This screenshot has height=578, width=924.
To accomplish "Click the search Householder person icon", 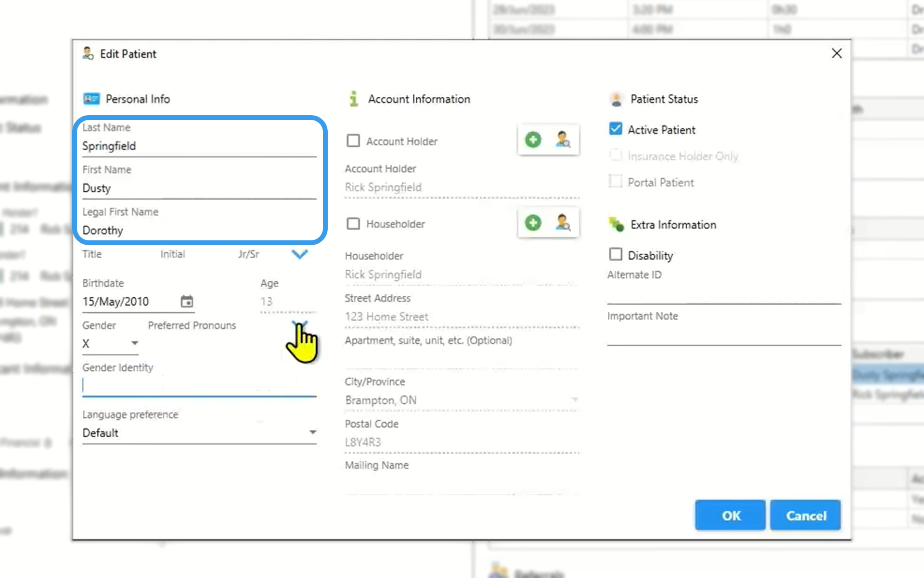I will pyautogui.click(x=563, y=223).
